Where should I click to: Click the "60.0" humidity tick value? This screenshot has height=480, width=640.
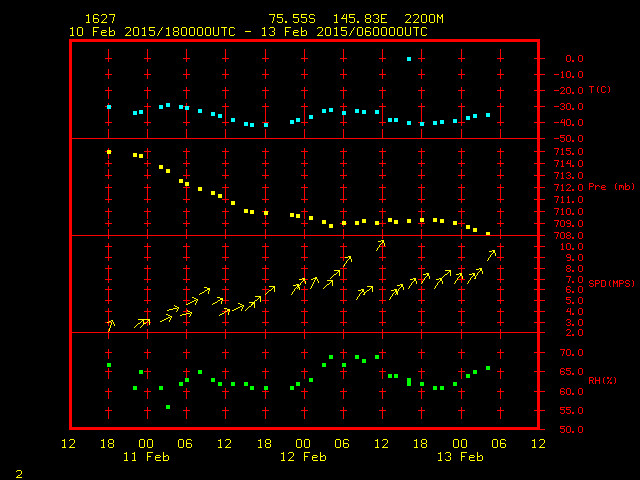pyautogui.click(x=571, y=392)
